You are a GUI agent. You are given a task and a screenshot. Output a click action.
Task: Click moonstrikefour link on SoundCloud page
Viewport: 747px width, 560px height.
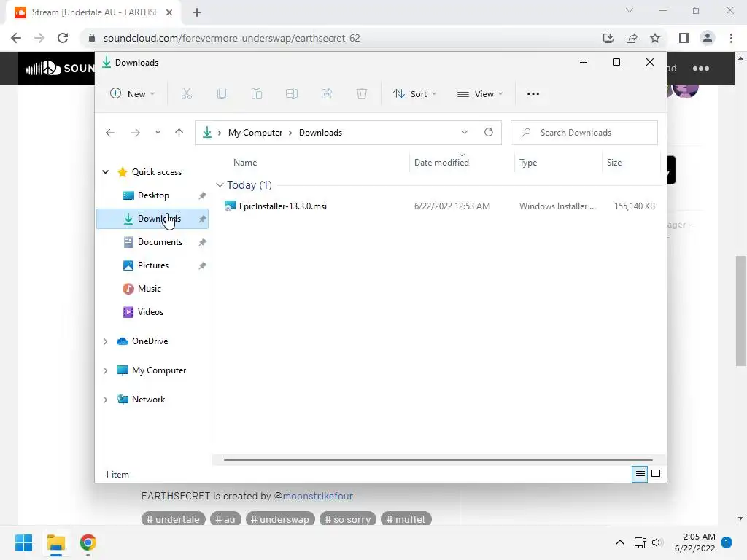(x=318, y=496)
